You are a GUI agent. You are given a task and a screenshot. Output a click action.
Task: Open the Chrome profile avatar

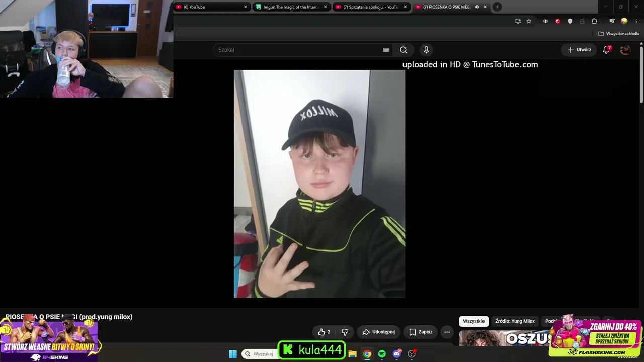[624, 21]
